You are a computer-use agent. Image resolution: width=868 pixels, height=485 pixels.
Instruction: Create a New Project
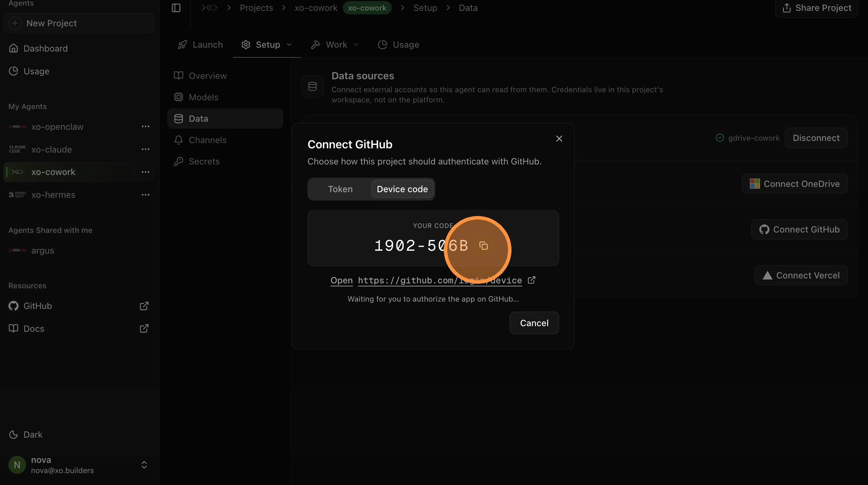[79, 23]
